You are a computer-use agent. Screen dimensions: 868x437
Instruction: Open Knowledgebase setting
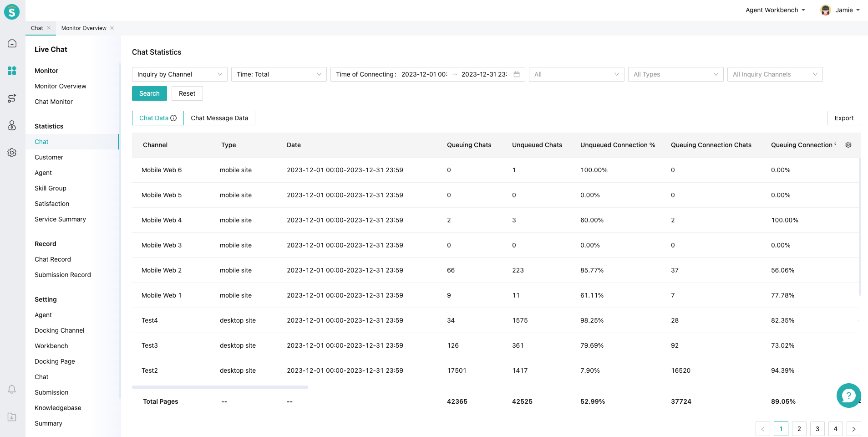coord(58,408)
